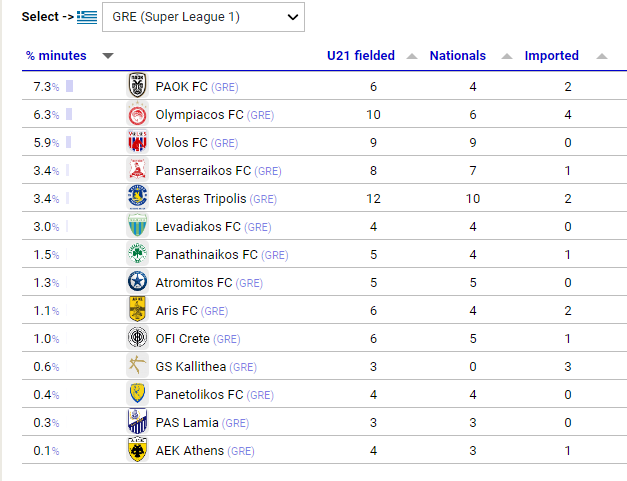Click the GS Kallithea logo
This screenshot has height=481, width=627.
point(137,365)
